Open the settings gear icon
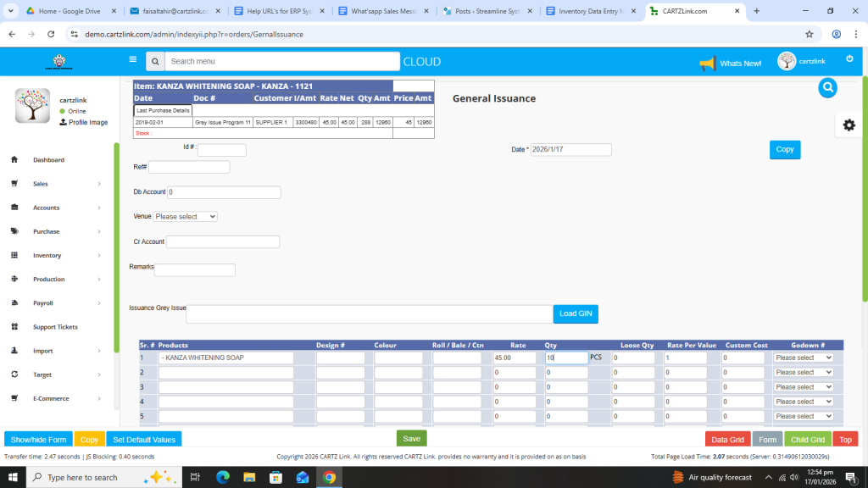The height and width of the screenshot is (488, 868). click(849, 125)
